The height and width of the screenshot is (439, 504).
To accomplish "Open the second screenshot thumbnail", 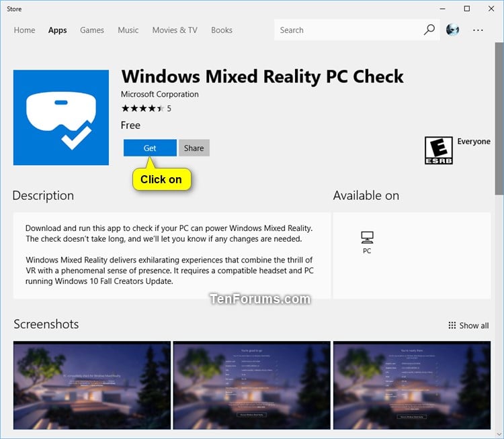I will [x=252, y=385].
